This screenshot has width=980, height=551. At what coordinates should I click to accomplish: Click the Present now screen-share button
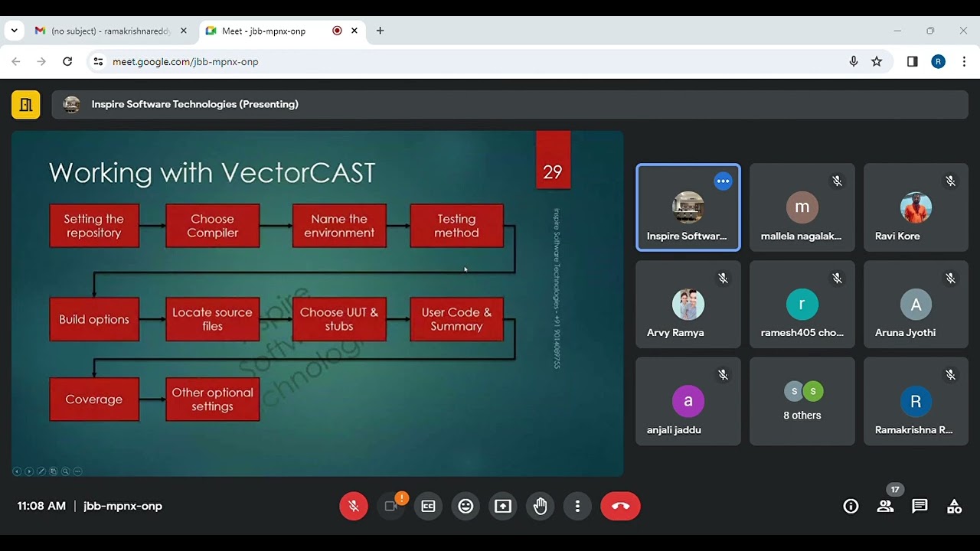(503, 506)
